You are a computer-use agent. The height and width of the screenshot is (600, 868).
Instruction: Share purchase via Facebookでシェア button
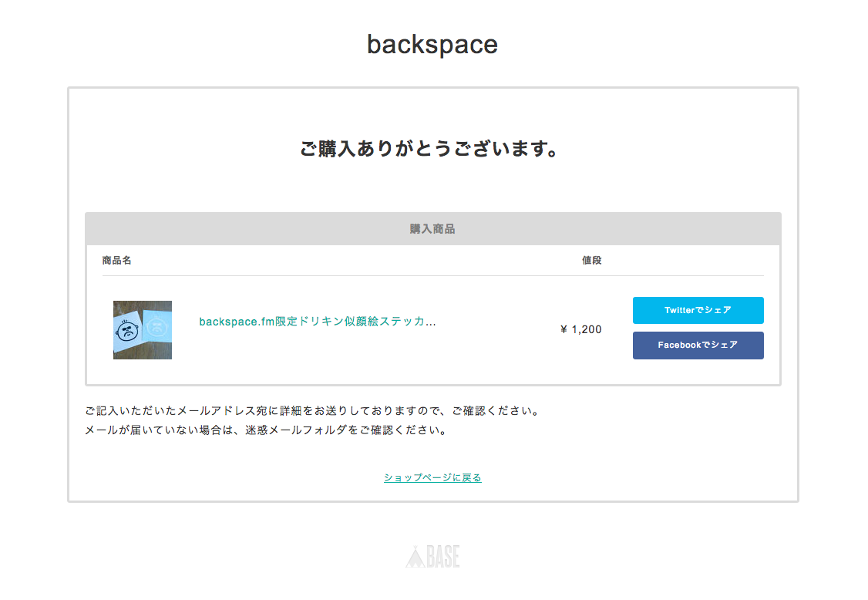[x=698, y=346]
